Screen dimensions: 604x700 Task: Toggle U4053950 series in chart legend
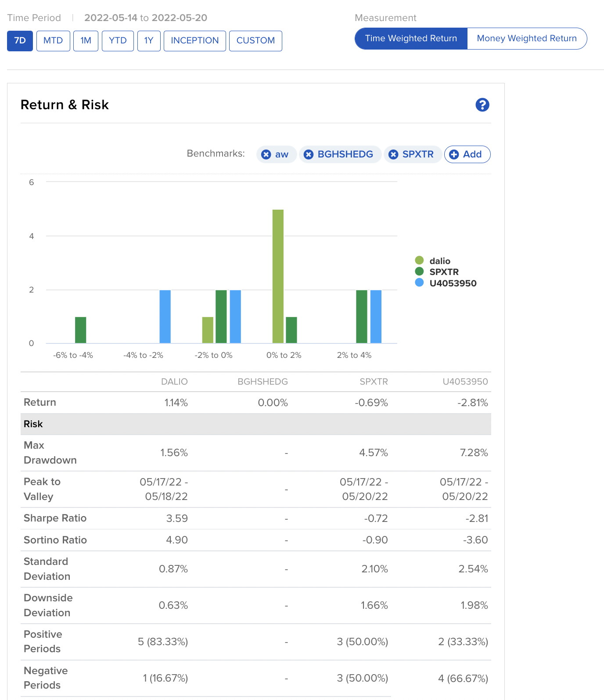point(453,283)
